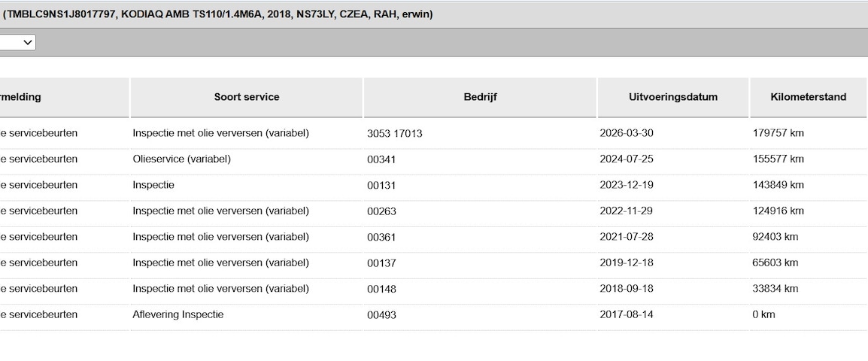Select the Soort service column header
The height and width of the screenshot is (361, 868).
point(247,97)
